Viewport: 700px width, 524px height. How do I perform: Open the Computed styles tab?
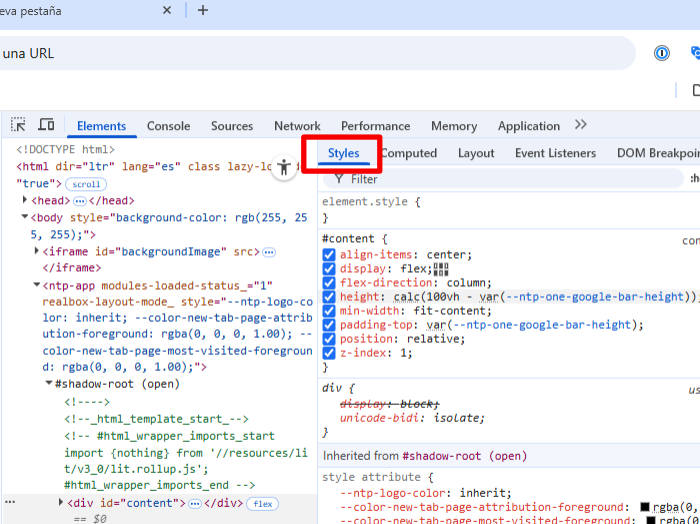[x=409, y=153]
